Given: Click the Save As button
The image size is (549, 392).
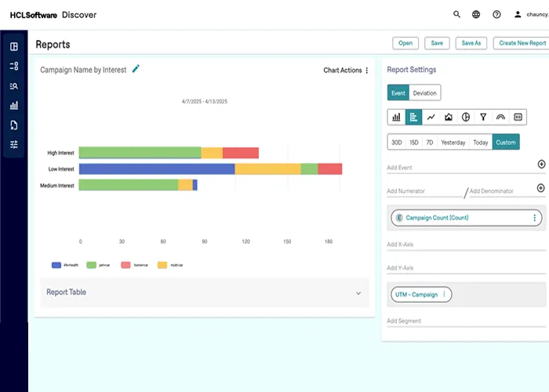Looking at the screenshot, I should (471, 43).
